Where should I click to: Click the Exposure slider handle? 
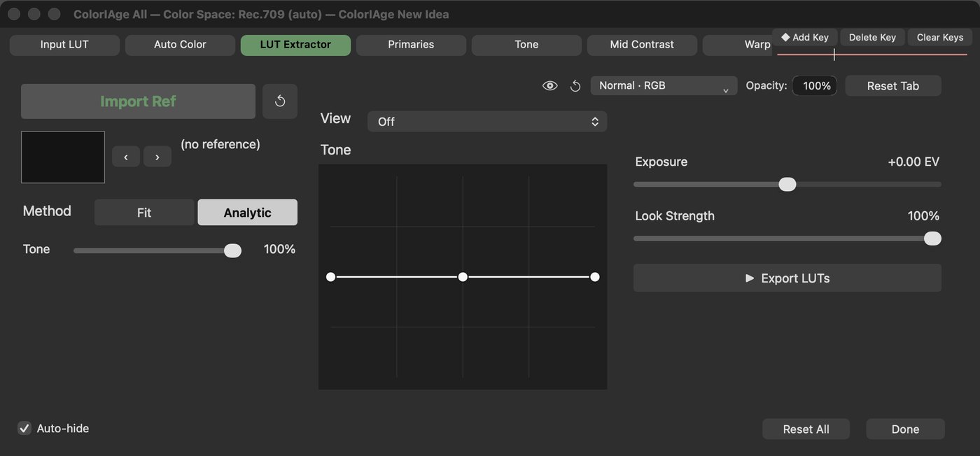[787, 185]
